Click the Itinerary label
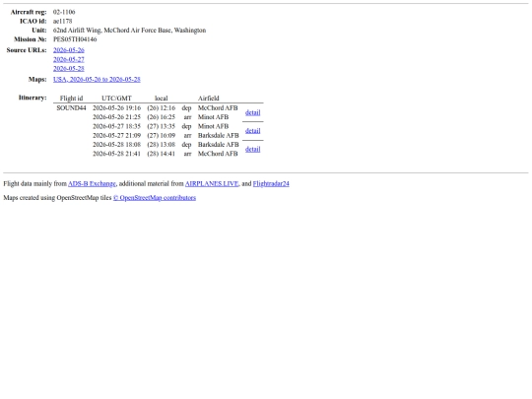The width and height of the screenshot is (532, 399). (x=33, y=98)
